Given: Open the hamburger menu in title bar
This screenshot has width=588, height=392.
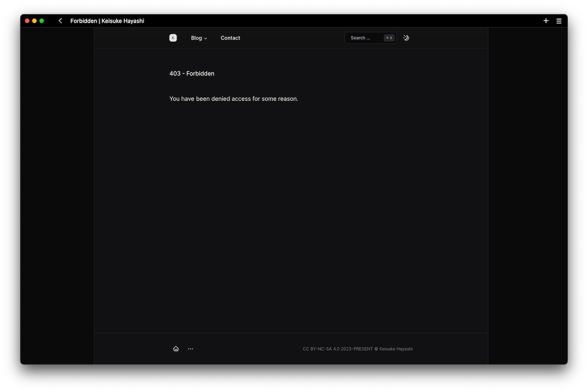Looking at the screenshot, I should coord(559,21).
